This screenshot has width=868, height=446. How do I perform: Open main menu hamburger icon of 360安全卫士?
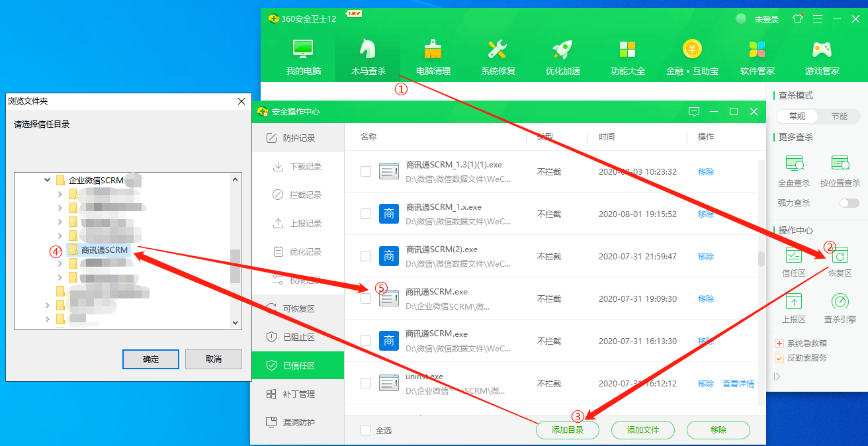(818, 19)
